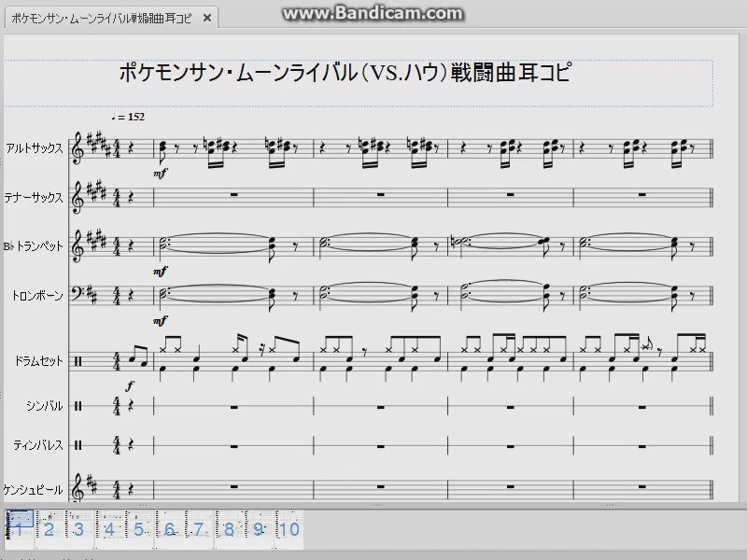Screen dimensions: 747x560
Task: Open page 10 thumbnail in navigator
Action: point(289,529)
